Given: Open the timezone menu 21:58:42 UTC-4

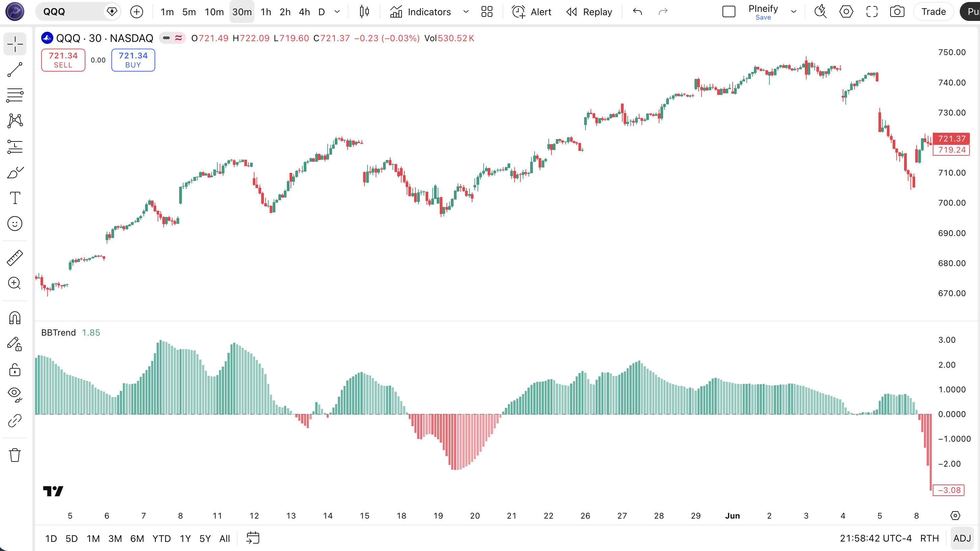Looking at the screenshot, I should (876, 539).
